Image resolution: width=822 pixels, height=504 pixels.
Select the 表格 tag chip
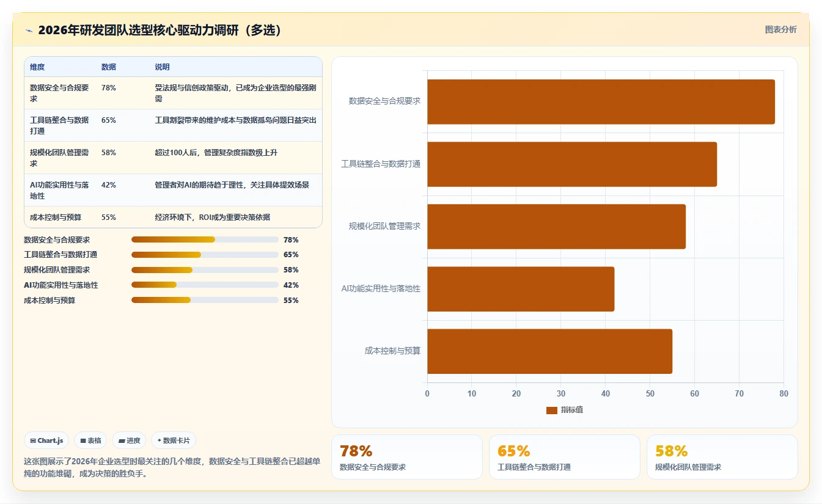pyautogui.click(x=90, y=440)
